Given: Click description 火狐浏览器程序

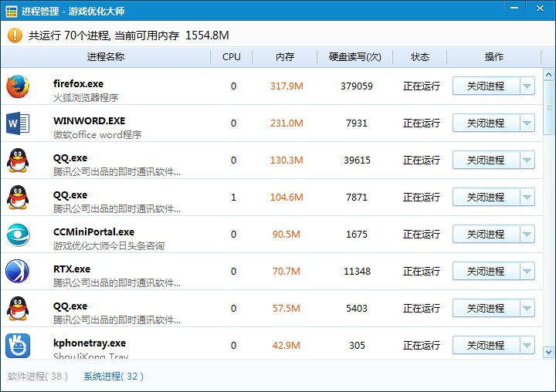Looking at the screenshot, I should 86,97.
